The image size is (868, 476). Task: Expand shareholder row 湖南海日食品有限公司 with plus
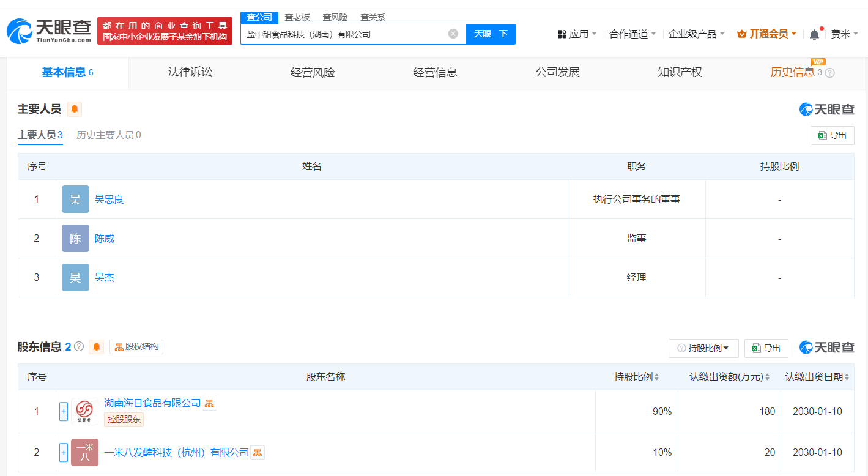tap(64, 412)
